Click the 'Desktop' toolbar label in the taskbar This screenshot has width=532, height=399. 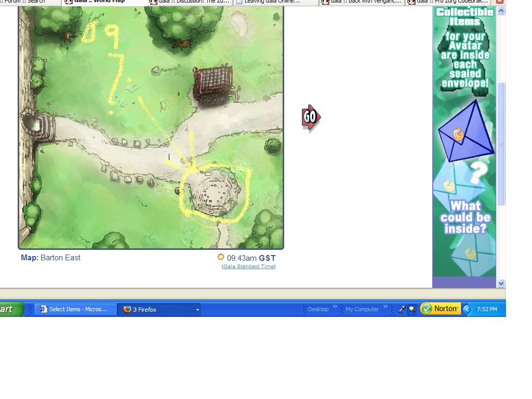pos(318,309)
